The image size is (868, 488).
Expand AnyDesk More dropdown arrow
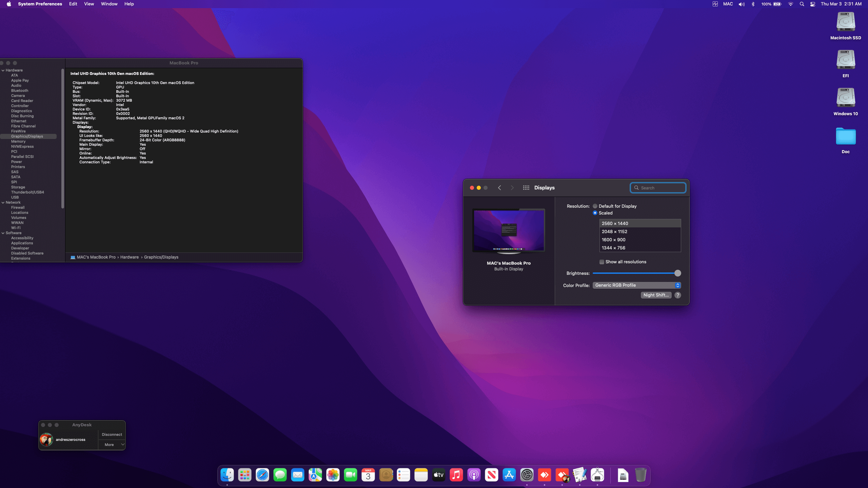[123, 444]
